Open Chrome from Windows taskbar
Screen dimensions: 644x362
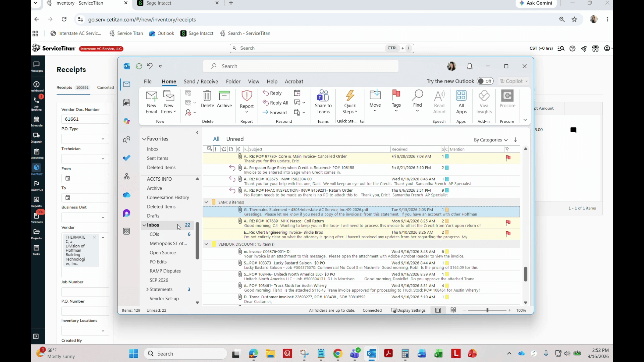pos(338,354)
